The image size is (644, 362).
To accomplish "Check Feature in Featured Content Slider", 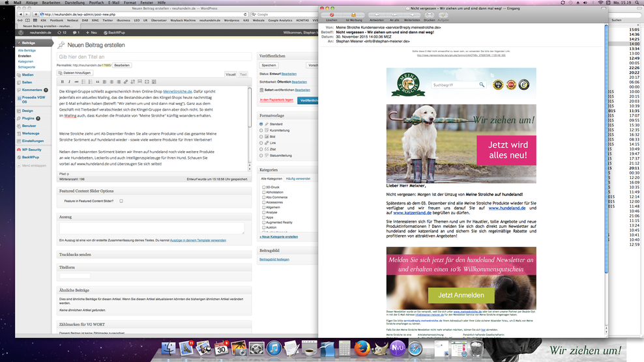I will pyautogui.click(x=121, y=201).
